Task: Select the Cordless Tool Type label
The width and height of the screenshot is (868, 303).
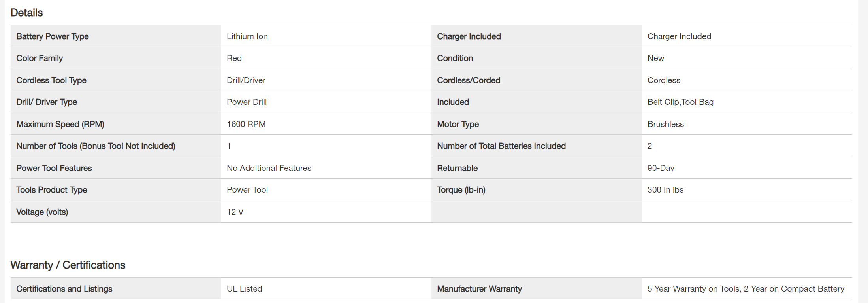Action: [x=51, y=80]
